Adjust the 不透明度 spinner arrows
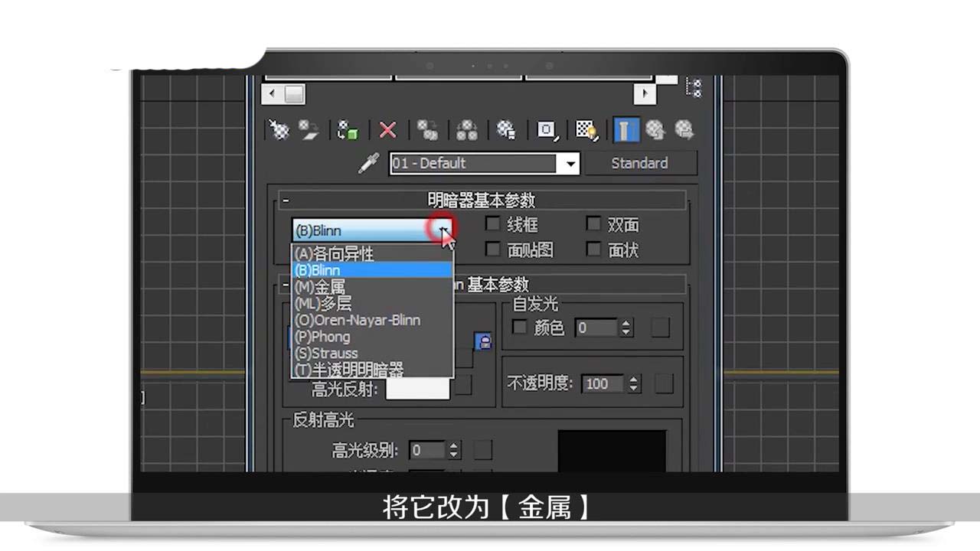 point(633,384)
